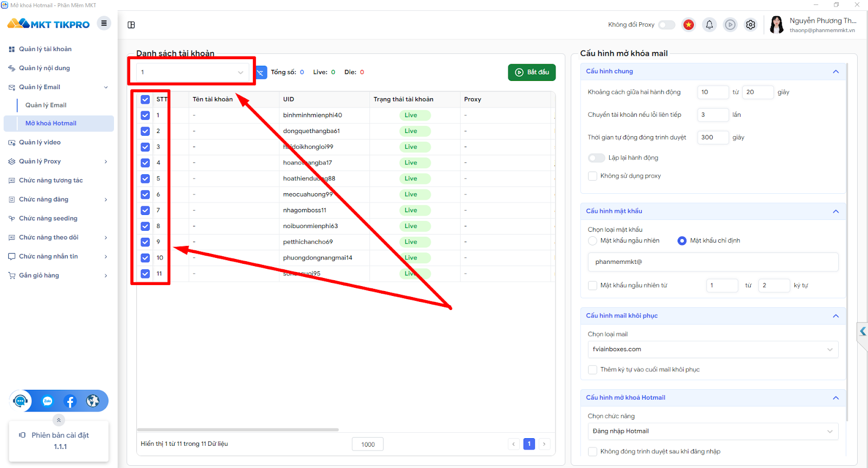Check Mật khẩu ngẫu nhiên từ option
This screenshot has width=868, height=468.
click(592, 286)
